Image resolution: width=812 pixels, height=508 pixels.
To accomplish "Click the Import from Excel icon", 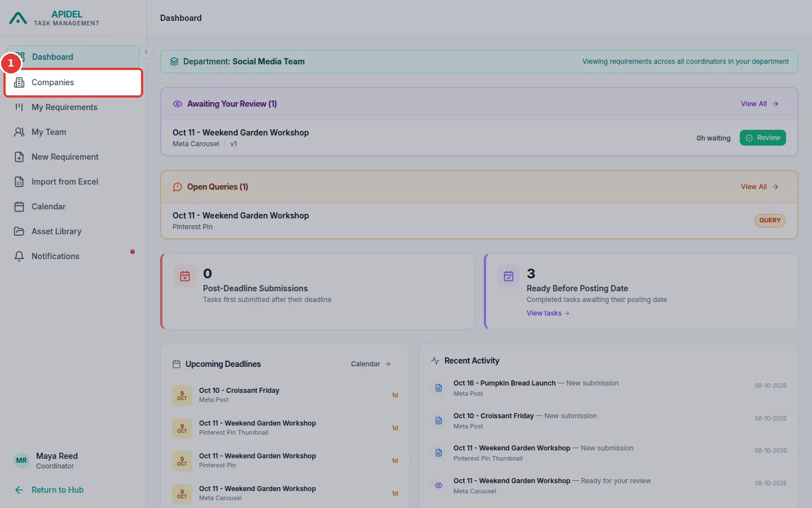I will [19, 182].
